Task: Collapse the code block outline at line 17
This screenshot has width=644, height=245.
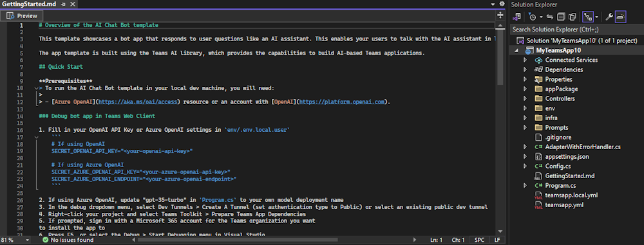Action: 36,137
